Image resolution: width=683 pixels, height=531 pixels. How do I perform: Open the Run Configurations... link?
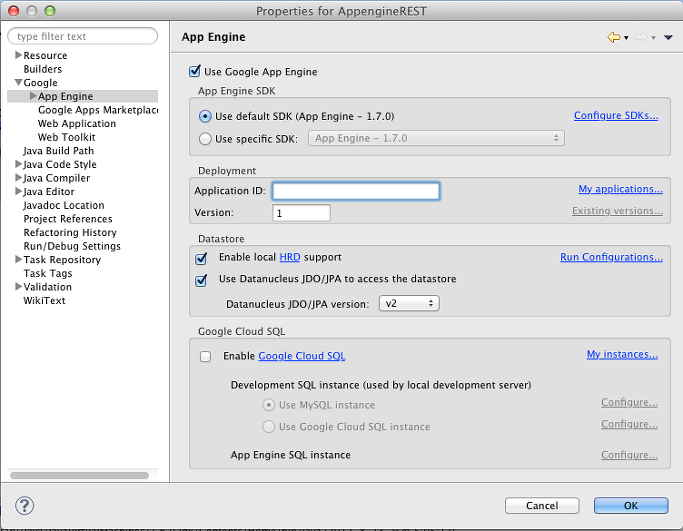point(611,257)
